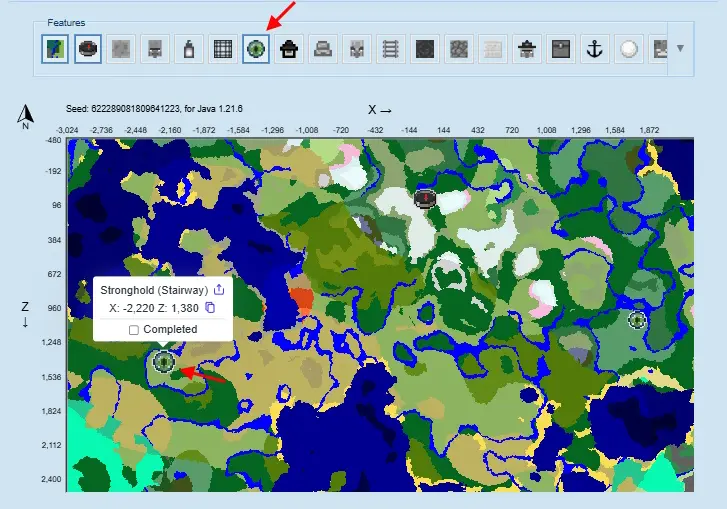
Task: Select the ladder-shaped mineshaft feature icon
Action: tap(390, 49)
